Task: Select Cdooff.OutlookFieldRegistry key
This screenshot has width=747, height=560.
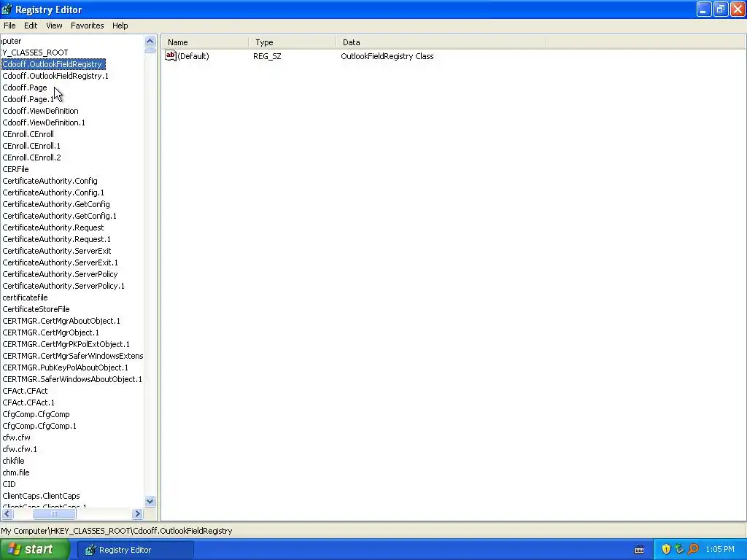Action: click(53, 64)
